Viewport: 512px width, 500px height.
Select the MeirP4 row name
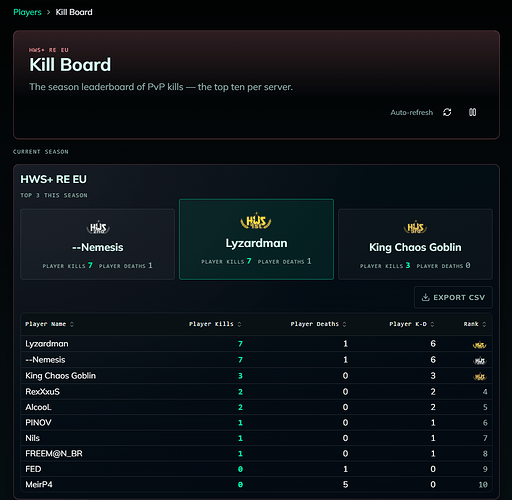click(39, 484)
